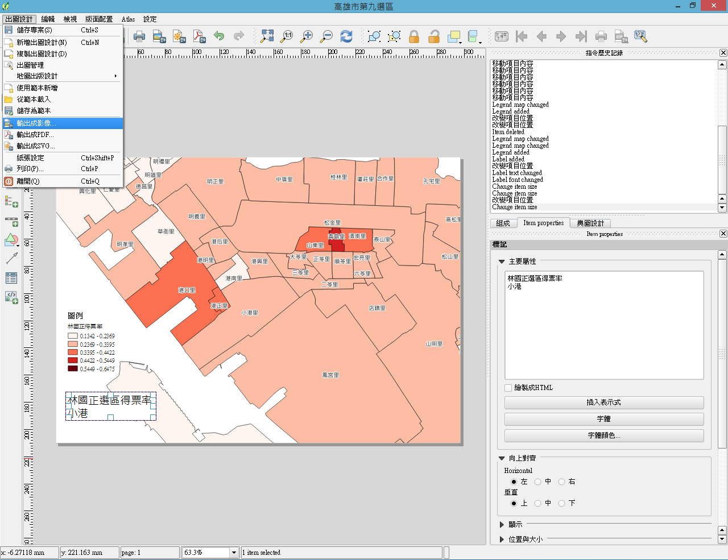Lock selected items with the padlock icon
Viewport: 728px width, 560px height.
pyautogui.click(x=414, y=37)
